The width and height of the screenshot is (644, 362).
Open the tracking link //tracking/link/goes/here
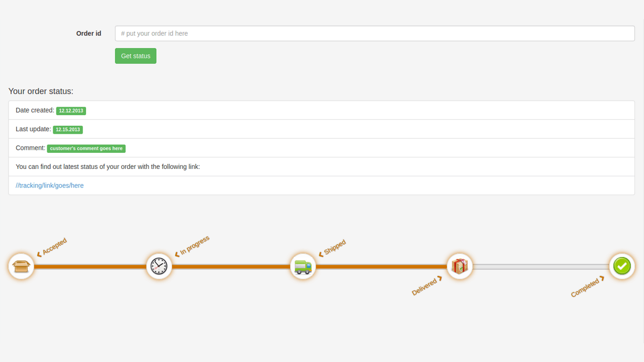tap(49, 185)
